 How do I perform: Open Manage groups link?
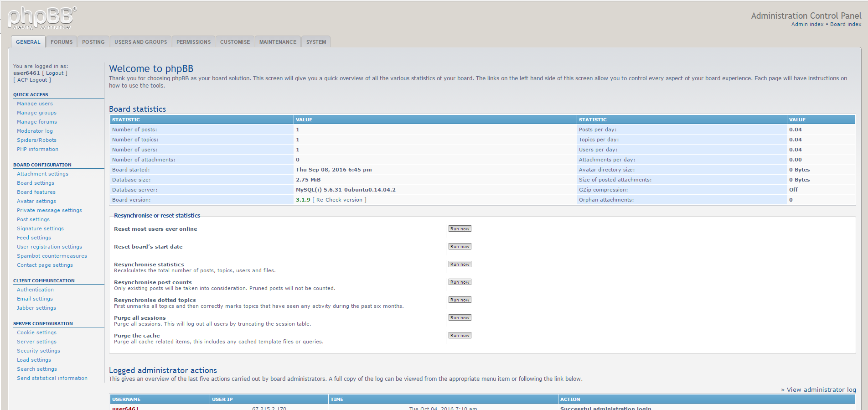pyautogui.click(x=36, y=113)
